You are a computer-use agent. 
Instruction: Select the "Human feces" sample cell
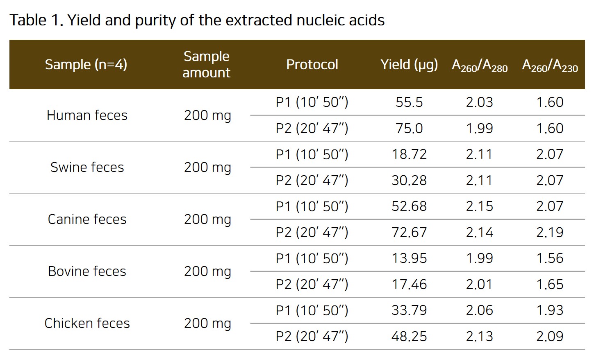click(87, 115)
